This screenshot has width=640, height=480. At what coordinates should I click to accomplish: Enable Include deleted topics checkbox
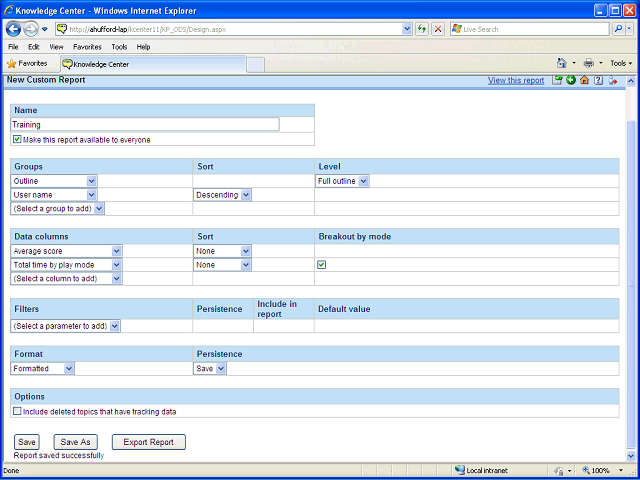click(x=17, y=411)
